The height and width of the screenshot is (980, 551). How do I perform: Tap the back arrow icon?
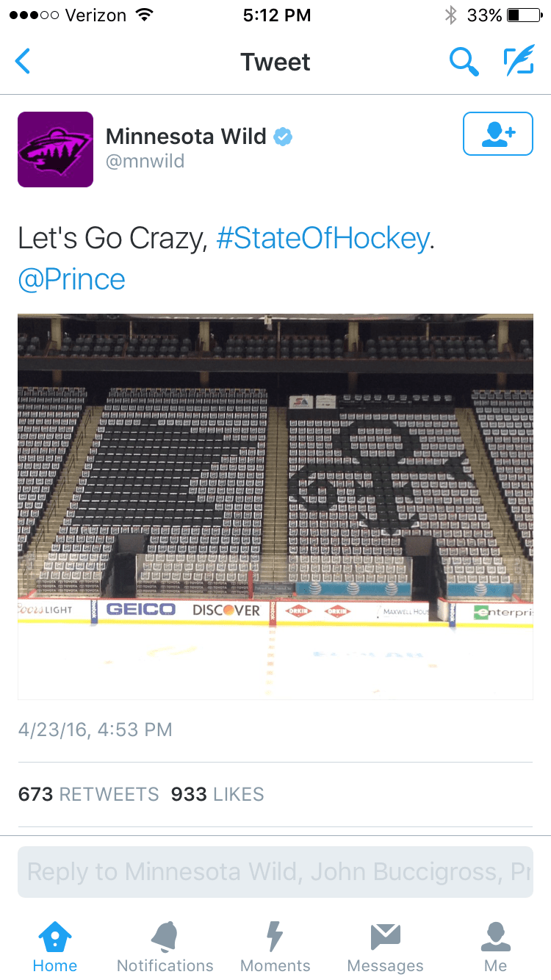[24, 62]
